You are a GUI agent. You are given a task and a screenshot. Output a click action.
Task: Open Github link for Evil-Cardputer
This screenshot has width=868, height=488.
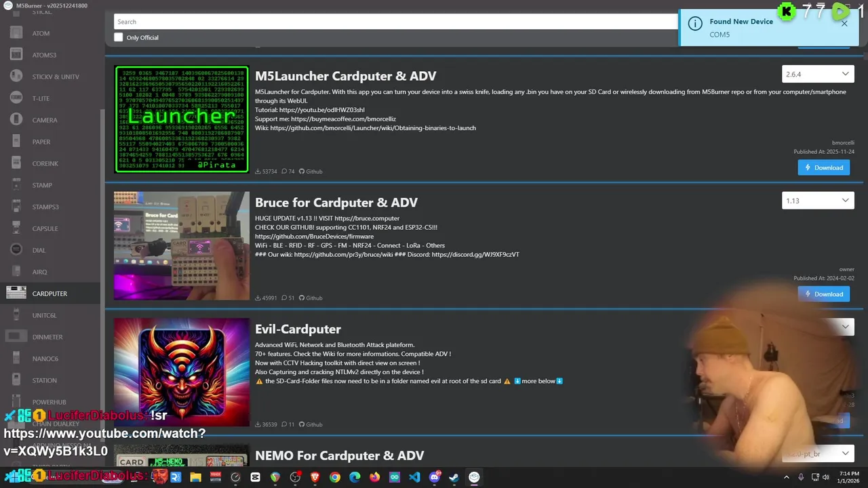pyautogui.click(x=311, y=425)
